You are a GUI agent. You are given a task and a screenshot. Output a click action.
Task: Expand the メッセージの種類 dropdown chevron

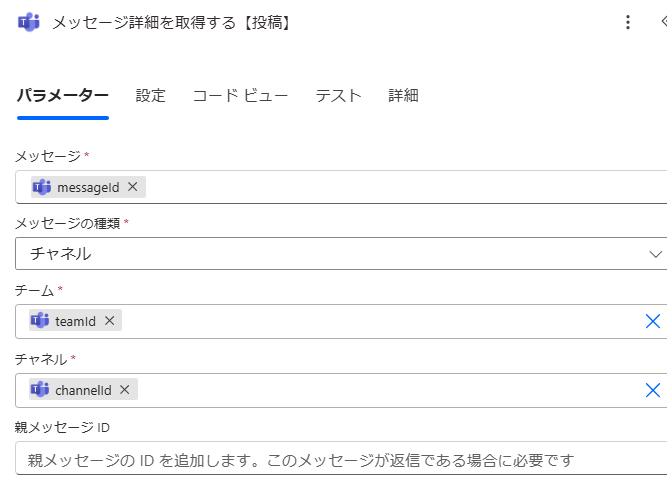tap(656, 254)
